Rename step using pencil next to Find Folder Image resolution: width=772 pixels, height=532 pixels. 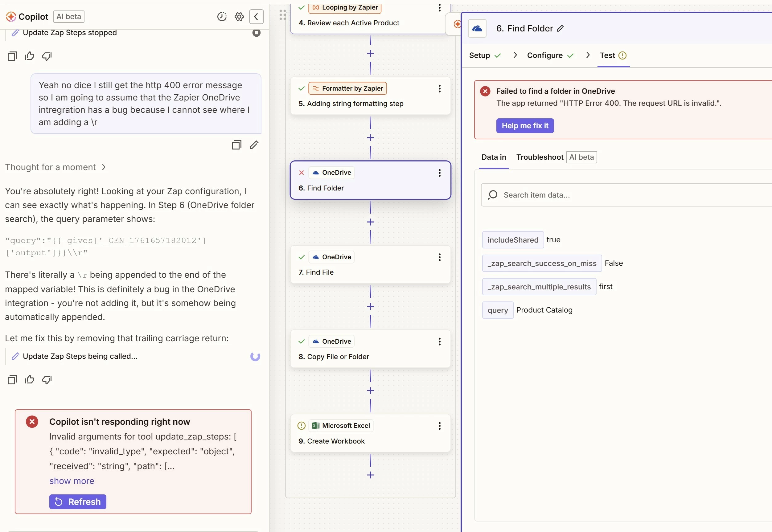click(x=560, y=29)
